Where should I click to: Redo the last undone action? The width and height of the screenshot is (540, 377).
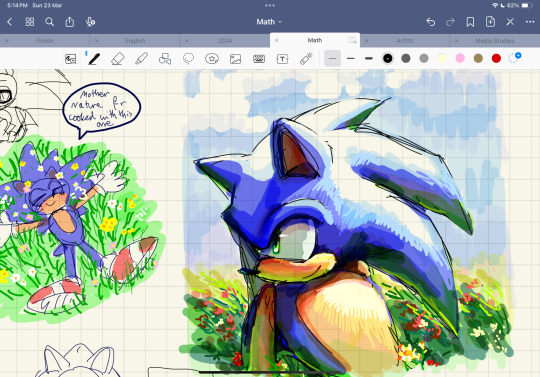pos(450,22)
